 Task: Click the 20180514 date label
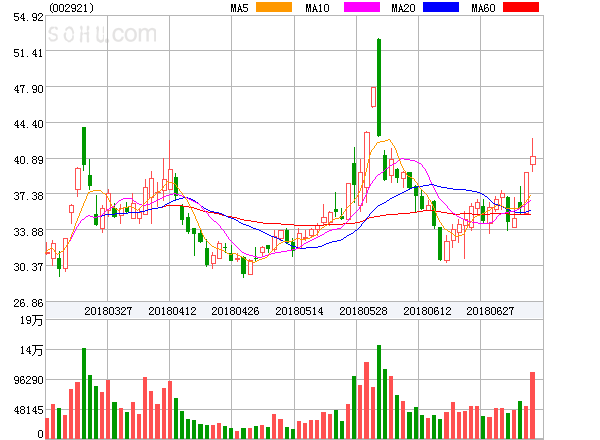299,311
